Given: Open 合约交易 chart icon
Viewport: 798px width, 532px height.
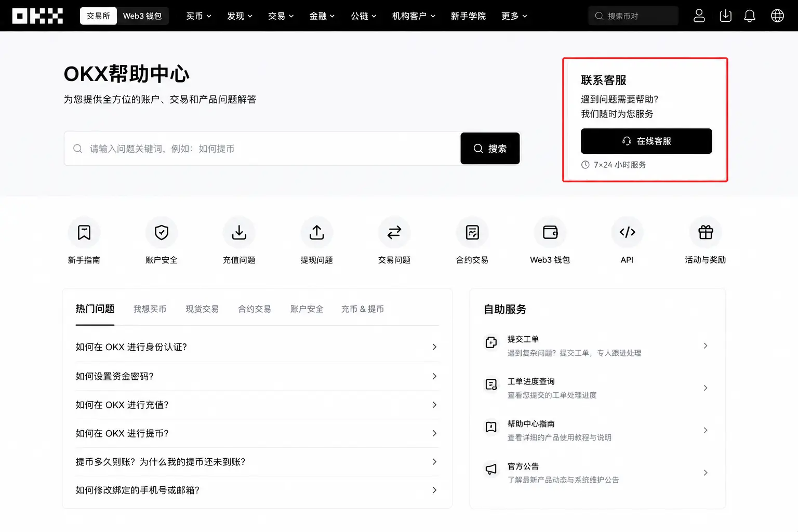Looking at the screenshot, I should [x=472, y=232].
